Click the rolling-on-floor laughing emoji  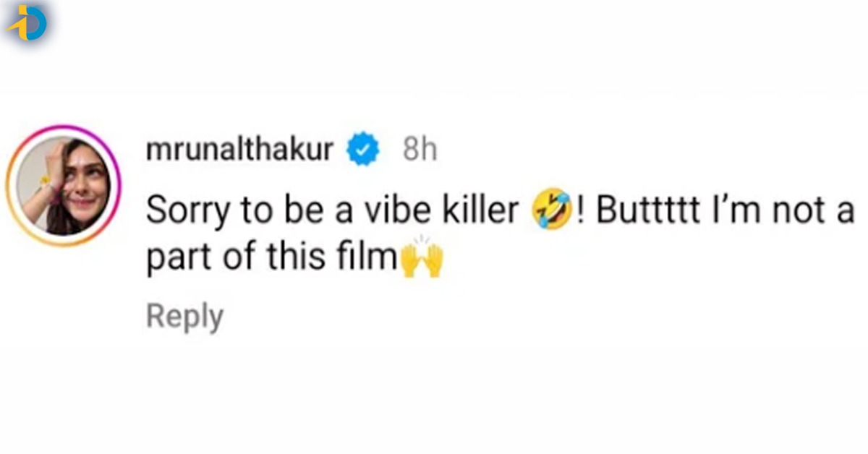coord(551,210)
